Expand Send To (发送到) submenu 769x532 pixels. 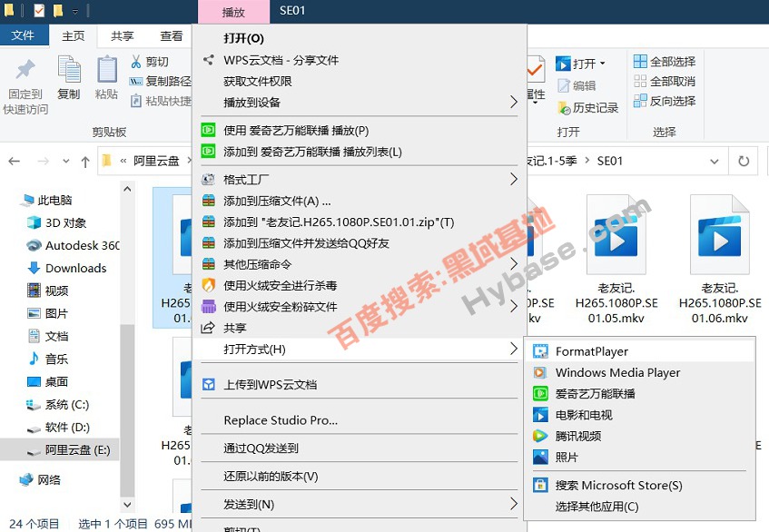tap(359, 504)
